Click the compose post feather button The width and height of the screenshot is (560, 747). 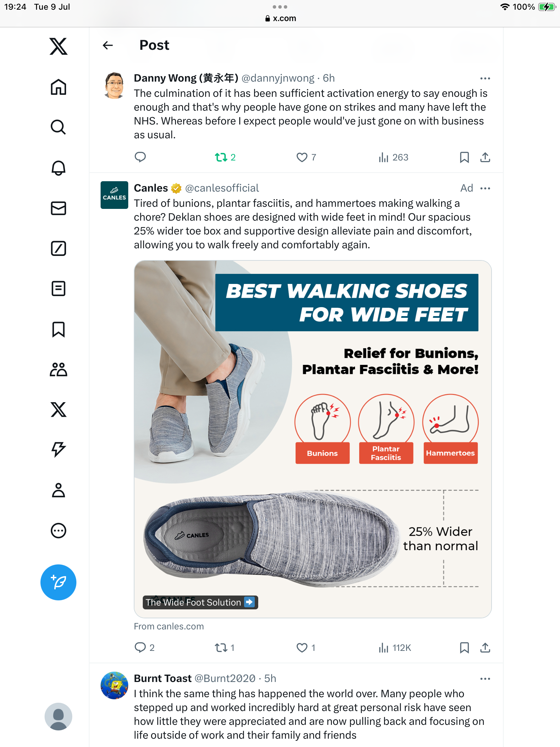click(x=58, y=582)
